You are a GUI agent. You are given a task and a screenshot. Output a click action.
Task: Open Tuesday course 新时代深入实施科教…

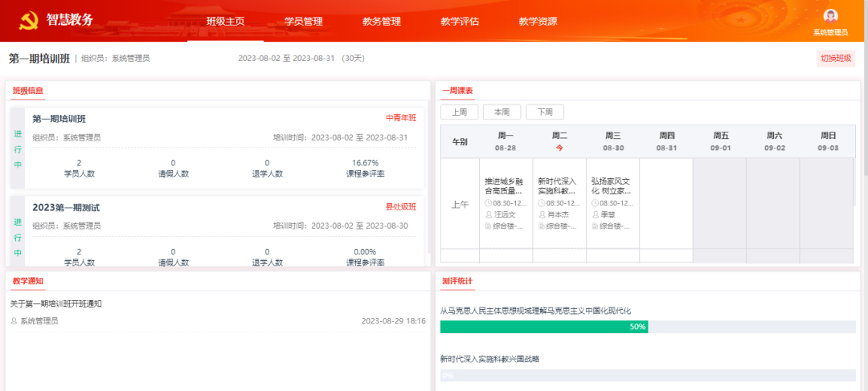pos(558,185)
